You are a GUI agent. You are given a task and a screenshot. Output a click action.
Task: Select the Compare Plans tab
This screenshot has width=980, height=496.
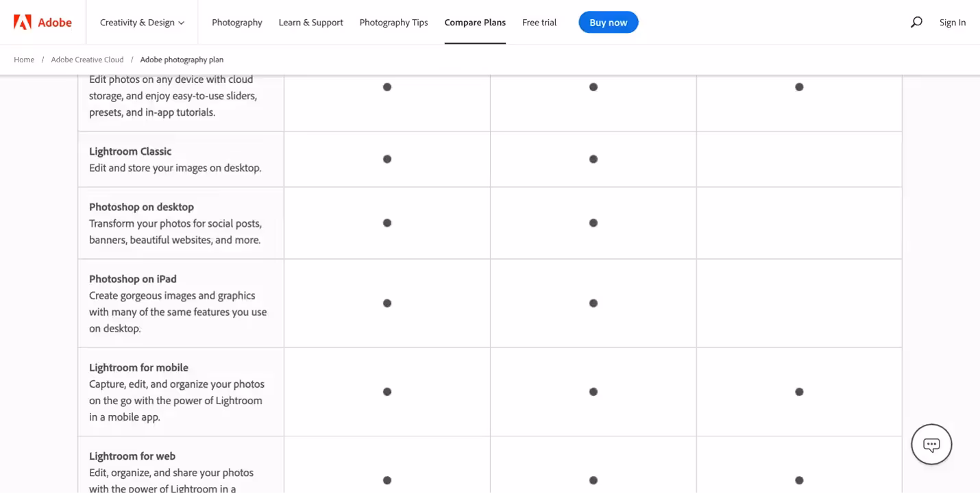click(x=475, y=23)
